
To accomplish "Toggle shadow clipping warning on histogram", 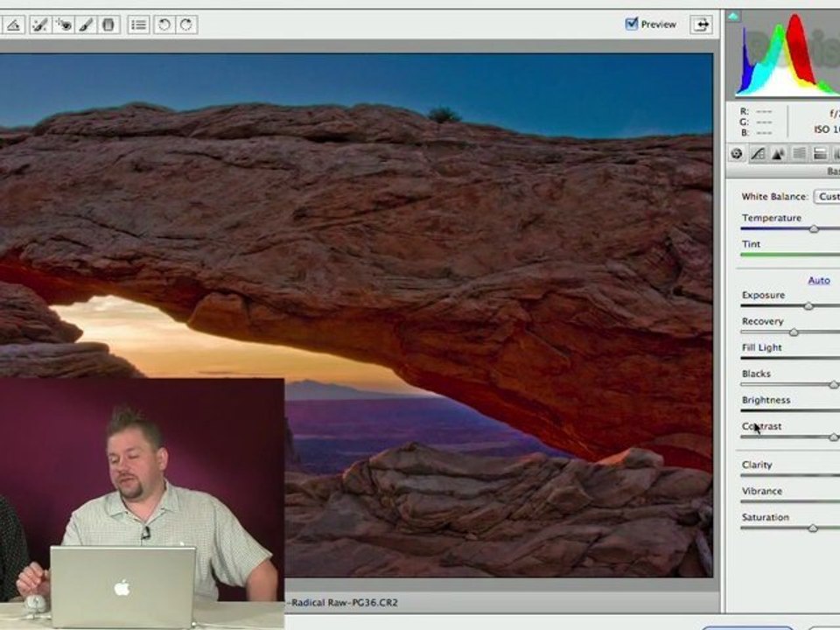I will [x=733, y=17].
